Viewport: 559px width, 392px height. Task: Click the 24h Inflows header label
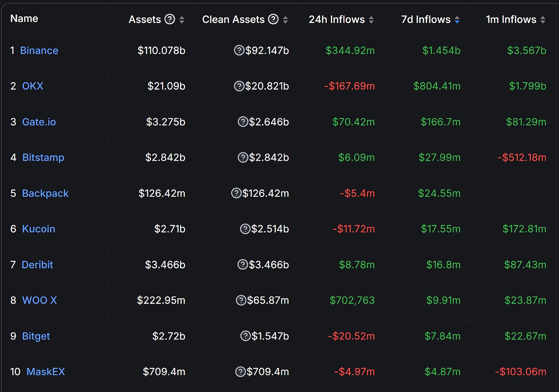[337, 19]
